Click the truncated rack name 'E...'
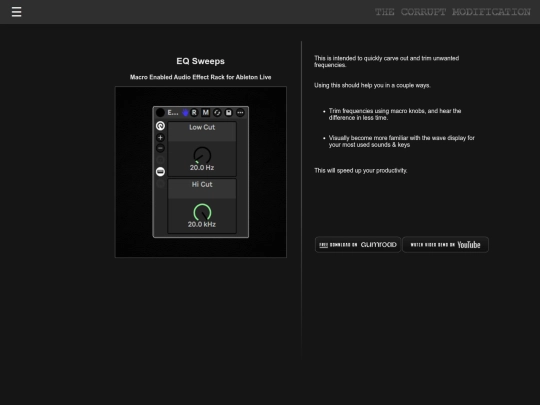 click(x=173, y=113)
